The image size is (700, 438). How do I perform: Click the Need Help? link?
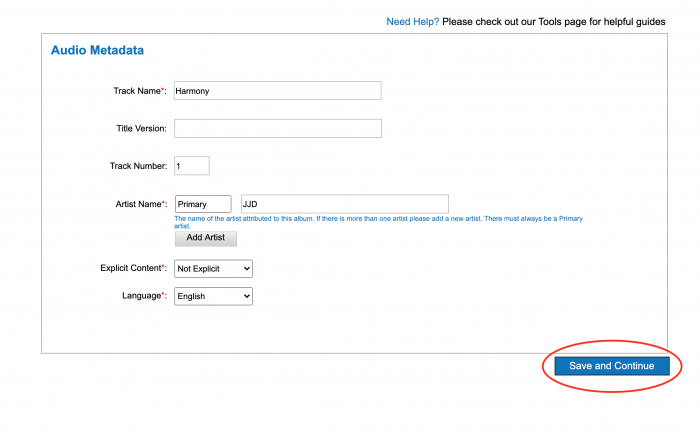click(x=412, y=21)
